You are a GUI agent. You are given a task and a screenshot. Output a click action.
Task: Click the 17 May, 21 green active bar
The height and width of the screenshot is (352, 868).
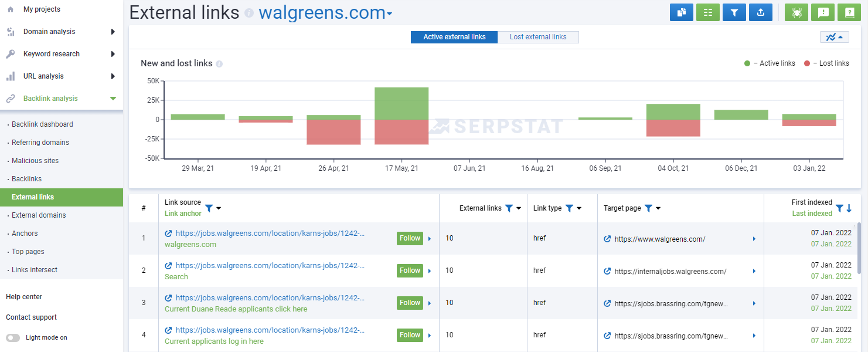[401, 103]
